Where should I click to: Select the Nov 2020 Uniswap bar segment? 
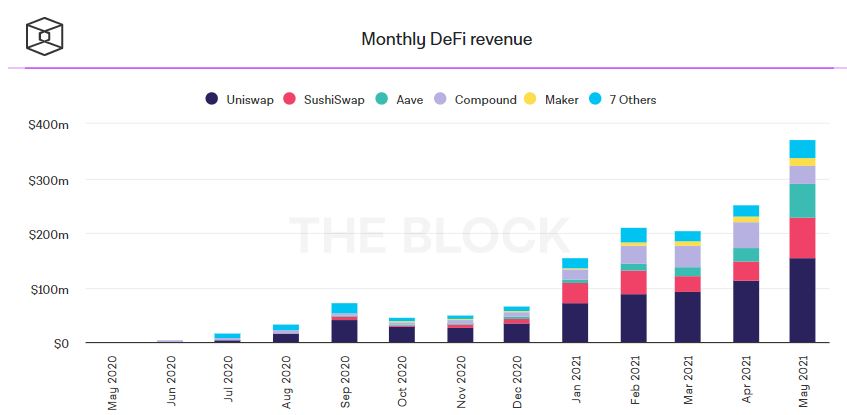pos(460,335)
